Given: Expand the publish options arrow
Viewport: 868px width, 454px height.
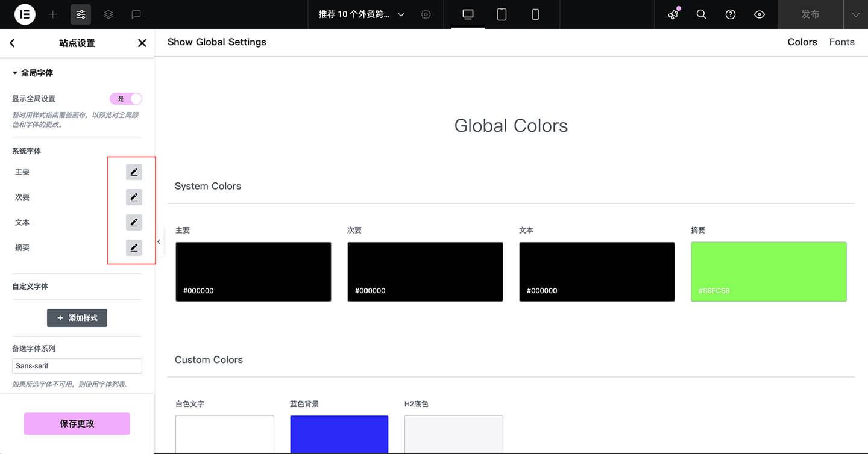Looking at the screenshot, I should coord(855,14).
